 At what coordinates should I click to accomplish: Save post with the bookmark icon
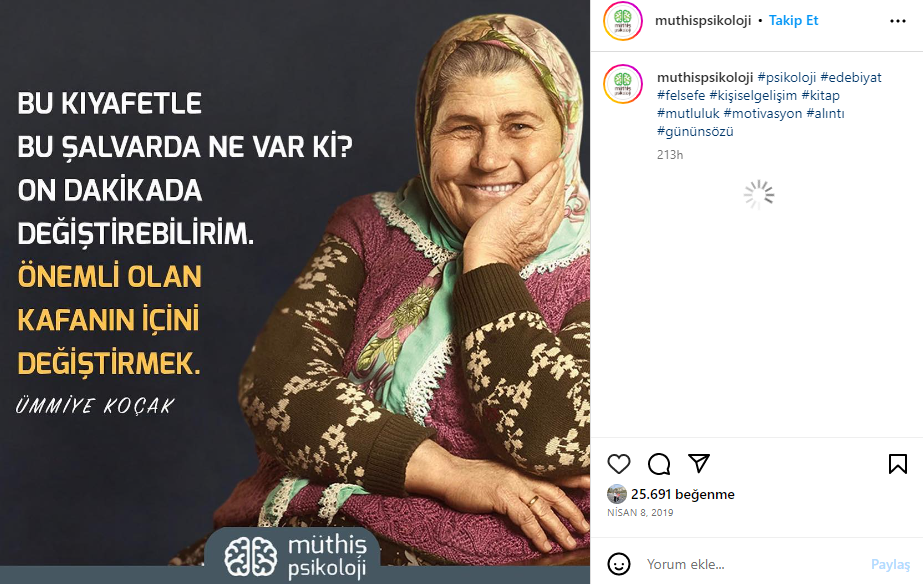(898, 464)
